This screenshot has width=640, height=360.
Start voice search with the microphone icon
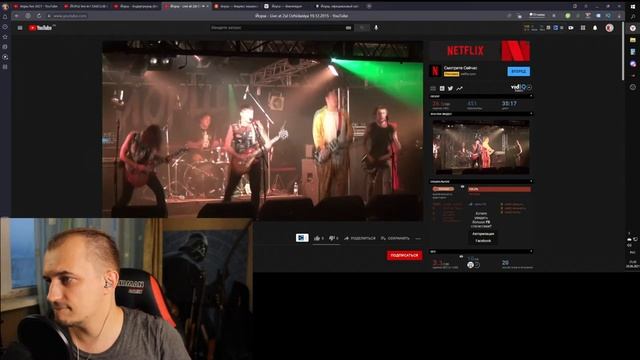[376, 28]
